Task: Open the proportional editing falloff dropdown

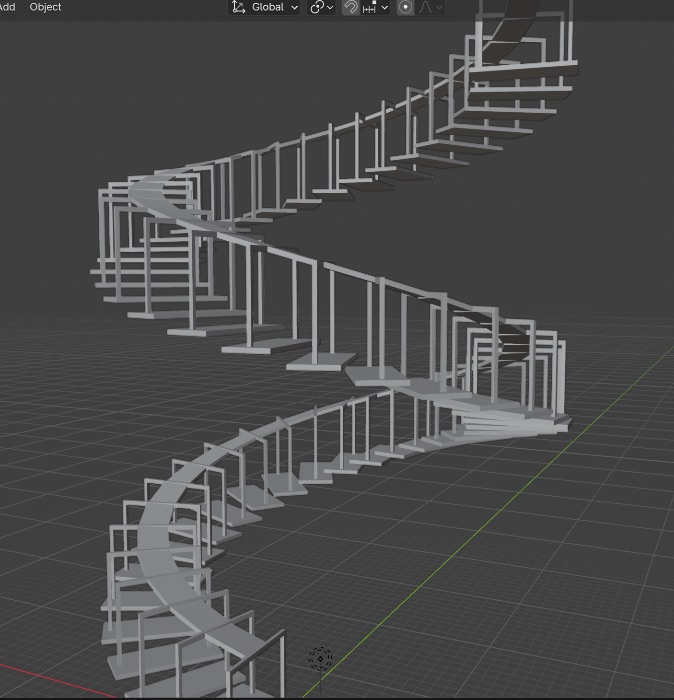Action: click(430, 8)
